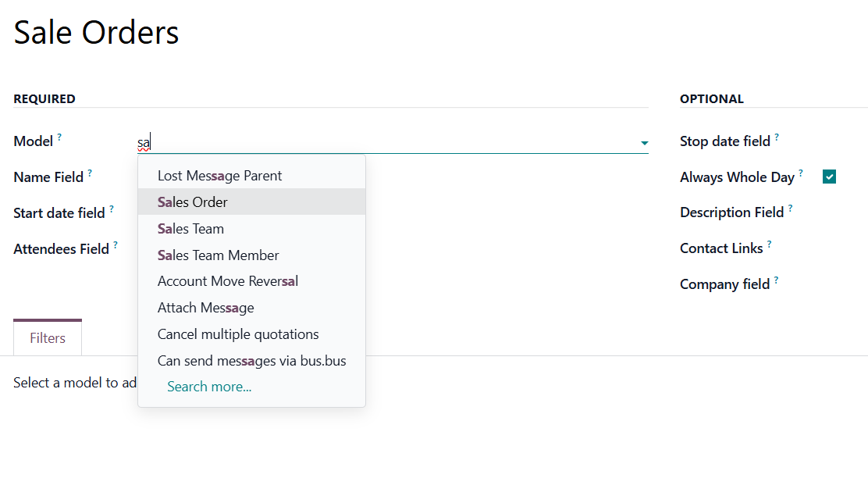This screenshot has width=868, height=496.
Task: Select Sales Order from the model list
Action: coord(193,202)
